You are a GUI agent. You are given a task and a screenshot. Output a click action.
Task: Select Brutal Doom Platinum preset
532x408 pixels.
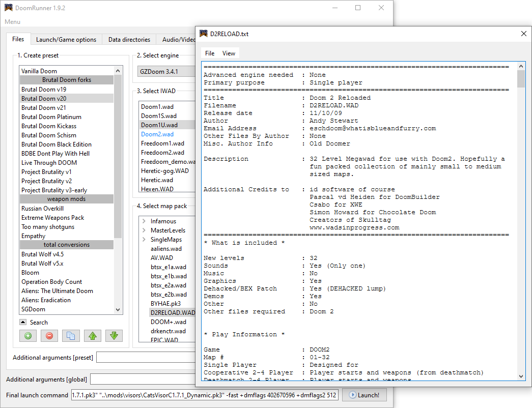(67, 116)
